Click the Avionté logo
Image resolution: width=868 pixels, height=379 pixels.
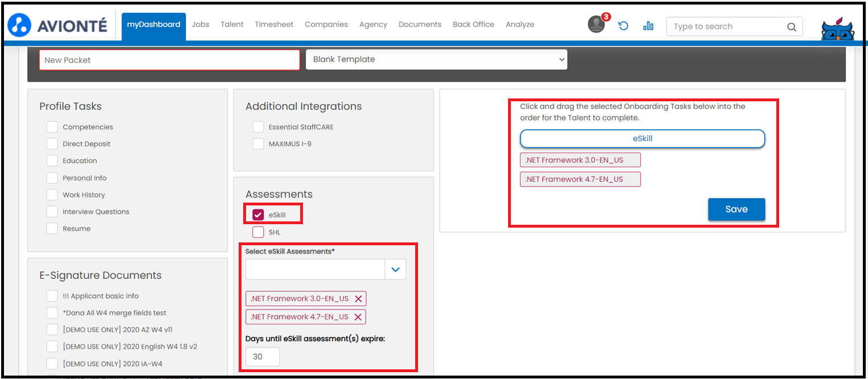pyautogui.click(x=57, y=24)
